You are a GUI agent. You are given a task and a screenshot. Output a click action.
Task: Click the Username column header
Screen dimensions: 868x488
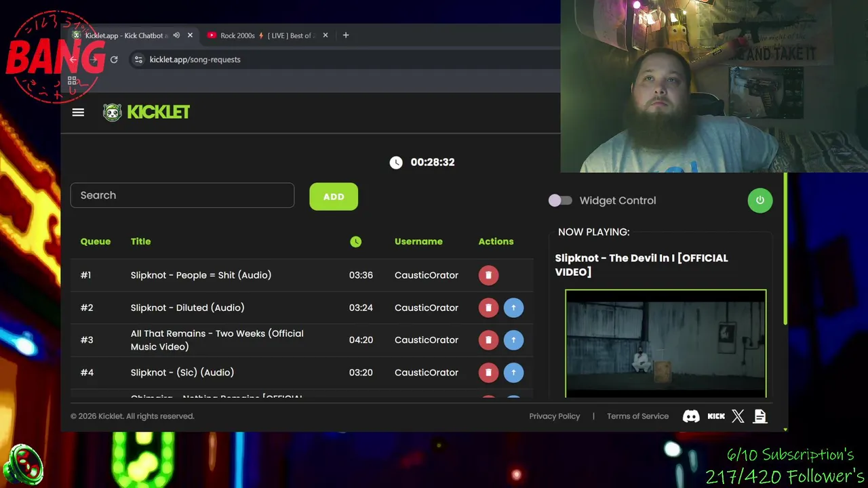click(x=418, y=241)
